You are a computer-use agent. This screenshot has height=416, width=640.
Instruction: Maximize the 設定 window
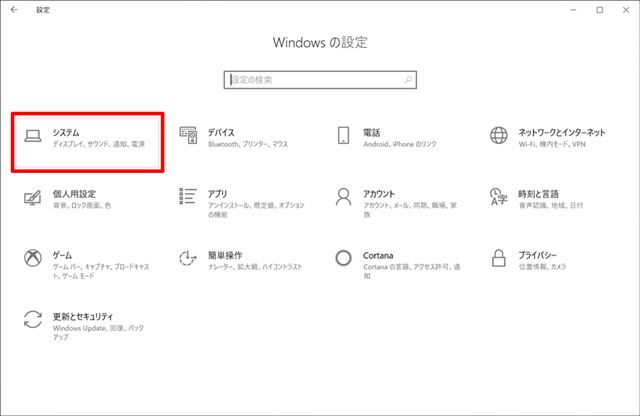point(600,10)
